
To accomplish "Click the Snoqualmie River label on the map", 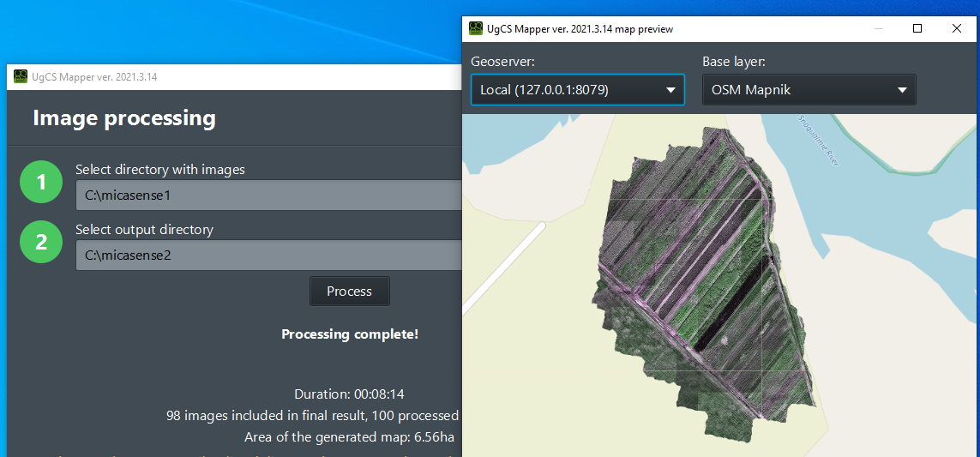I will pyautogui.click(x=817, y=141).
